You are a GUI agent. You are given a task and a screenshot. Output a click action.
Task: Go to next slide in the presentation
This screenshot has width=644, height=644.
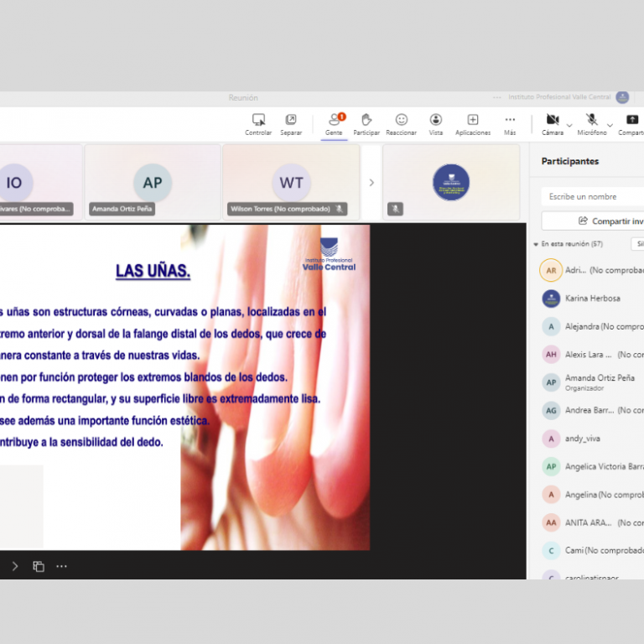pos(15,566)
